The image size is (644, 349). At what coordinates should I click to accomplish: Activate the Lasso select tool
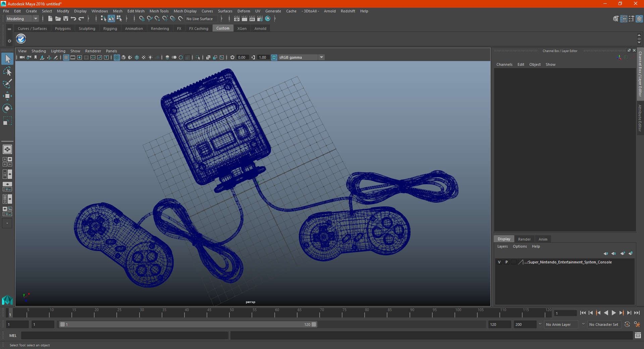click(7, 71)
